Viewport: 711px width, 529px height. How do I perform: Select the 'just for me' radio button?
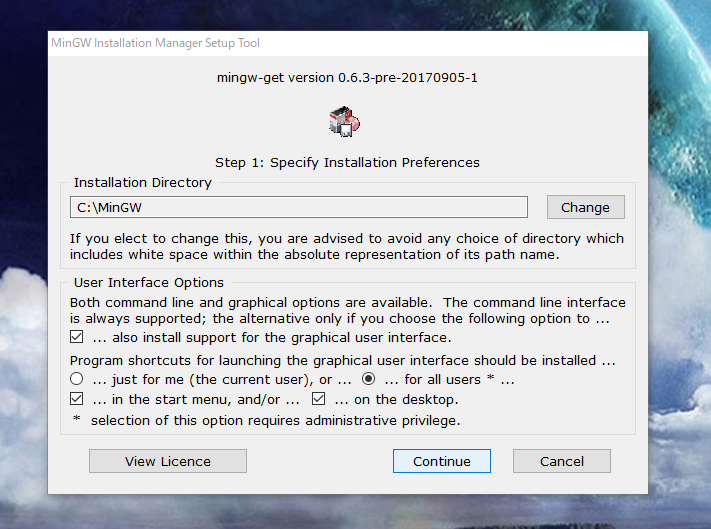point(77,379)
